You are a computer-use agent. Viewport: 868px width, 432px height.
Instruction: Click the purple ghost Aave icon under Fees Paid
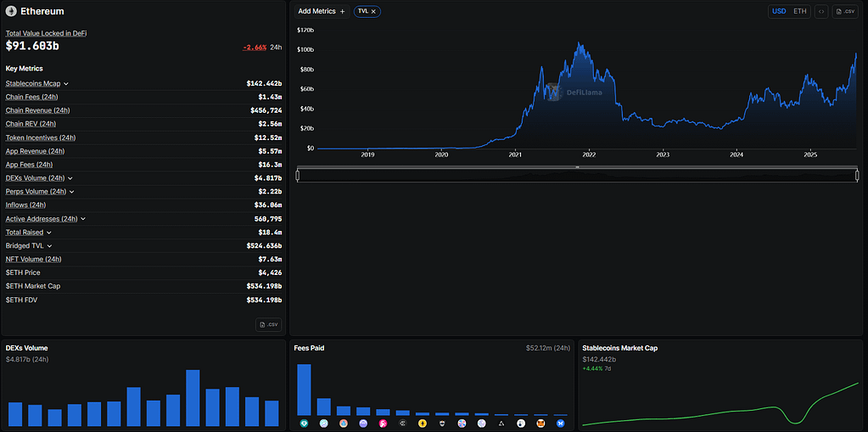pos(363,424)
